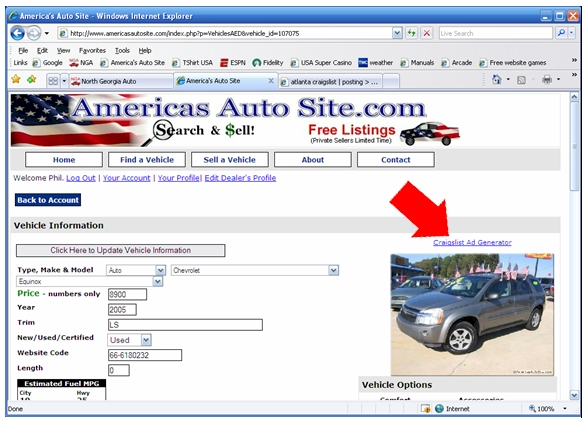The width and height of the screenshot is (587, 421).
Task: Click the Find a Vehicle button
Action: coord(147,160)
